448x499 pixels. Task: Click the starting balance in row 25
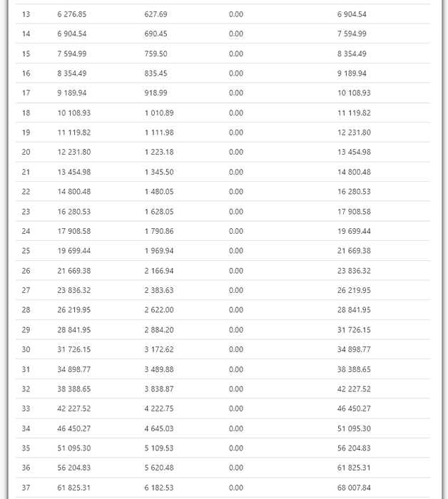(74, 251)
